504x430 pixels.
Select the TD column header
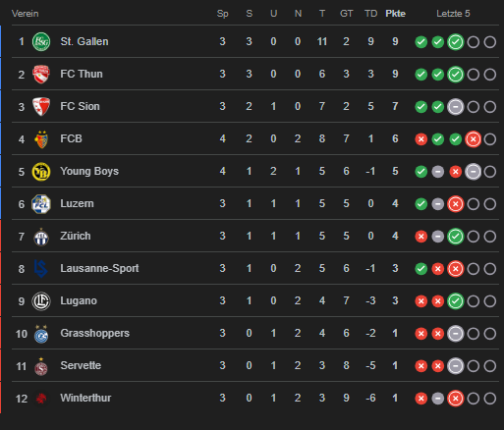pyautogui.click(x=370, y=14)
